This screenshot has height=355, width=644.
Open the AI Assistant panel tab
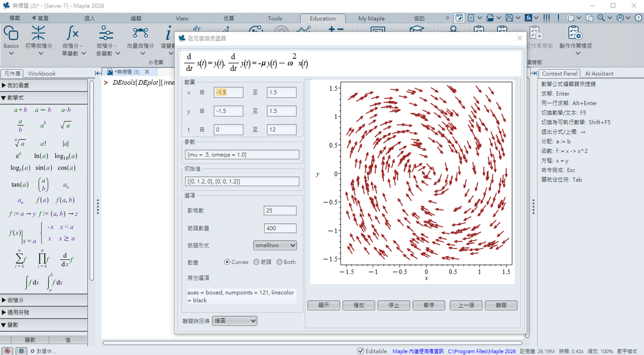point(599,74)
